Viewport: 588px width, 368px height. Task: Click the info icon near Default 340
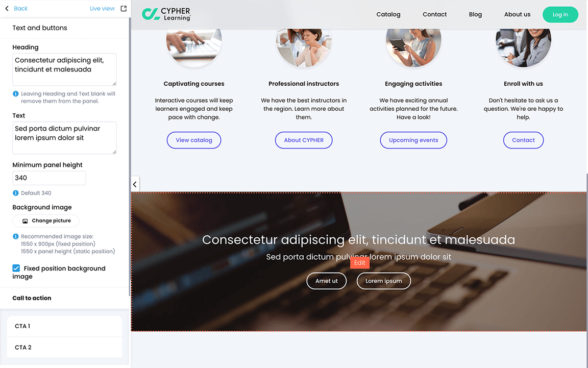[16, 193]
